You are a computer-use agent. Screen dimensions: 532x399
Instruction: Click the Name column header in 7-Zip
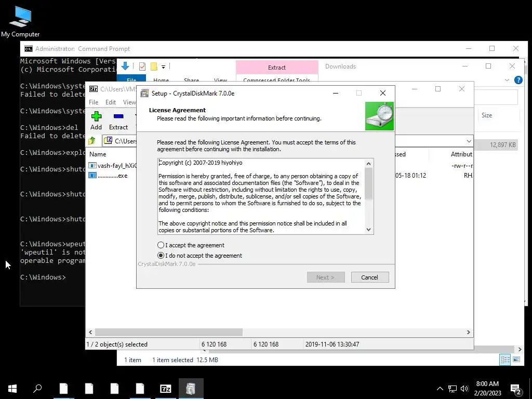[98, 154]
